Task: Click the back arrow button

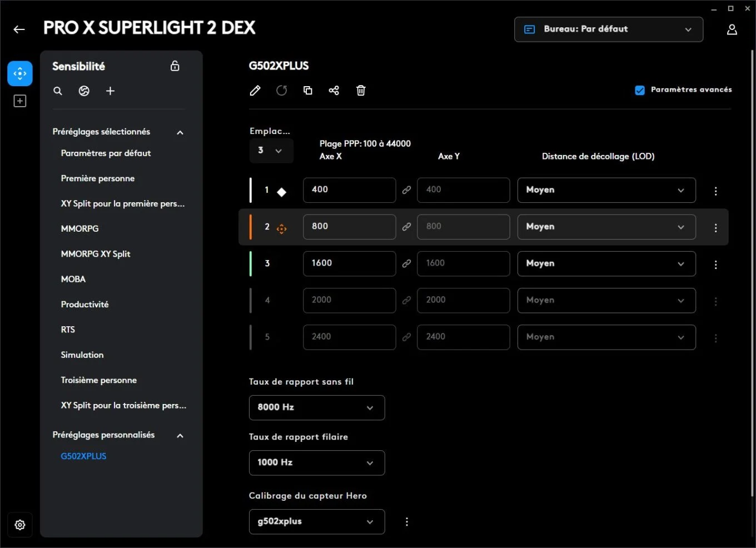Action: pyautogui.click(x=19, y=29)
